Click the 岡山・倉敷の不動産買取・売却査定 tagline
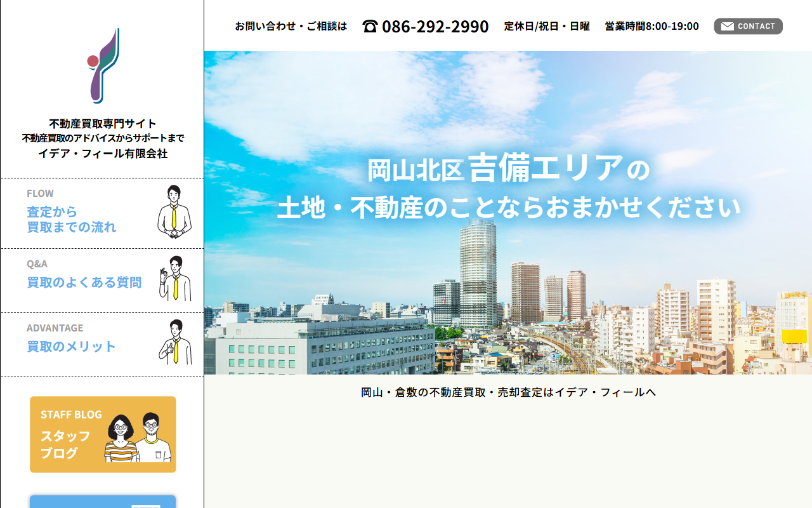This screenshot has height=508, width=812. pyautogui.click(x=508, y=392)
